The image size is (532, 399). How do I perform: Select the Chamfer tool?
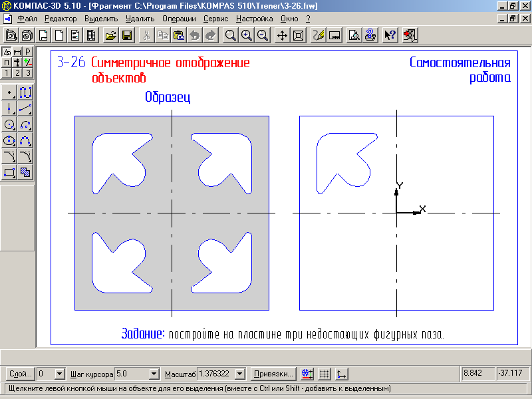click(9, 156)
